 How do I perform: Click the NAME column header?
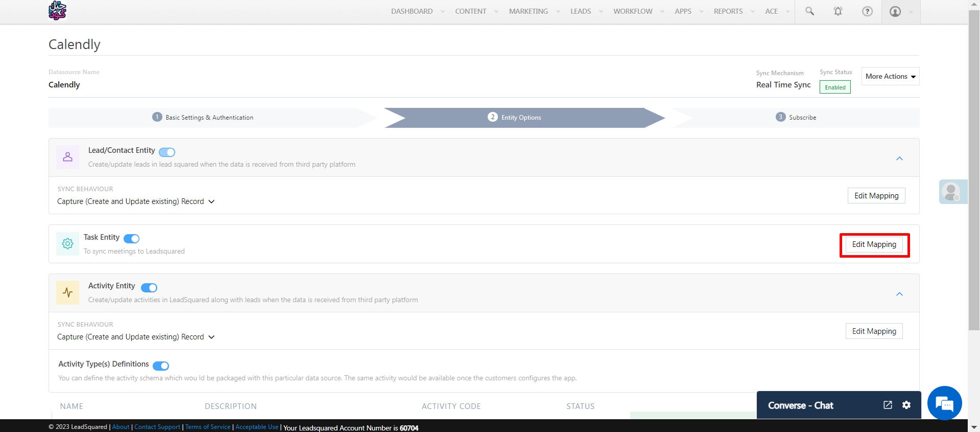click(x=71, y=406)
